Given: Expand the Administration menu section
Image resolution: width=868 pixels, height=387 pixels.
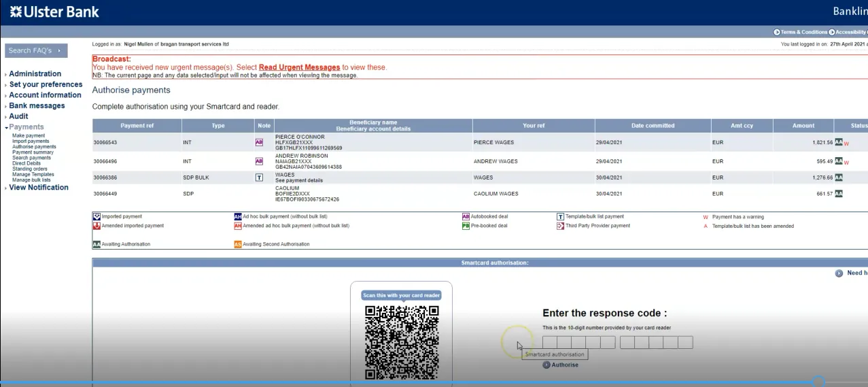Looking at the screenshot, I should 35,74.
